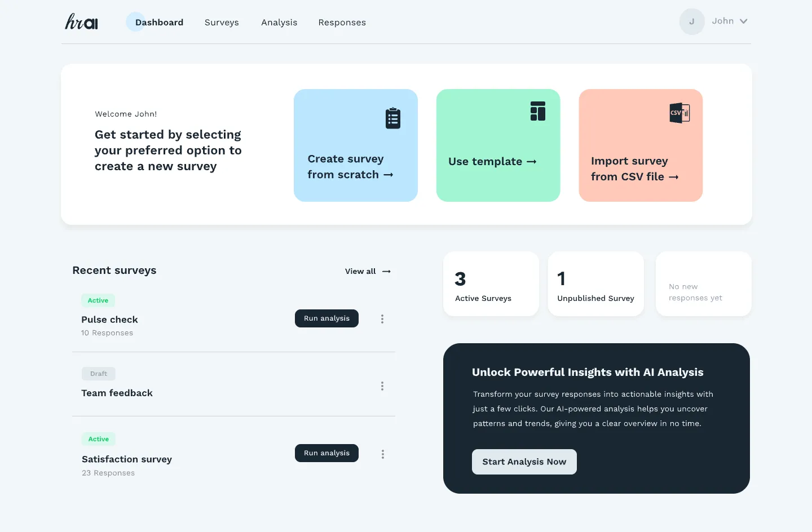Click the Active Surveys count card
This screenshot has height=532, width=812.
(x=491, y=284)
